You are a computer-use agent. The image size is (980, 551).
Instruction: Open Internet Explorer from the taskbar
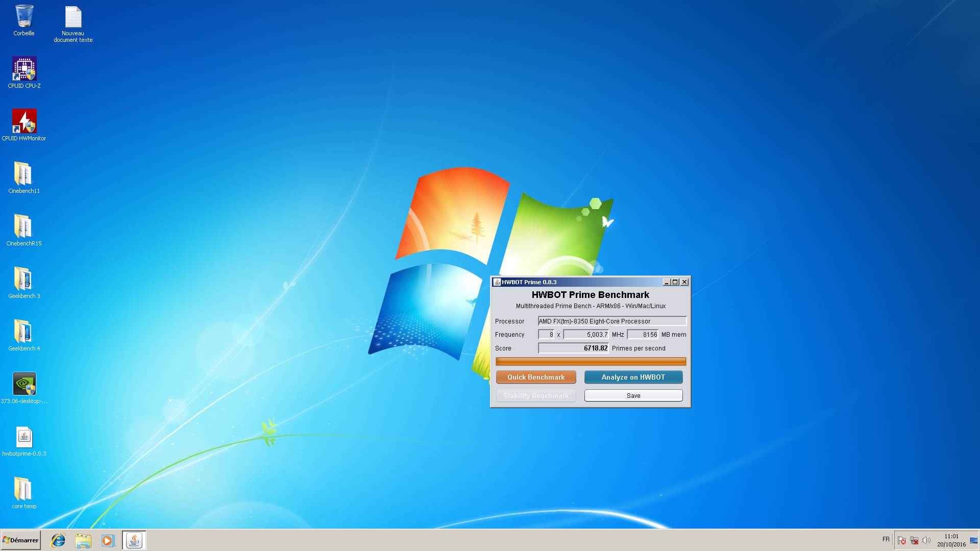[x=58, y=540]
